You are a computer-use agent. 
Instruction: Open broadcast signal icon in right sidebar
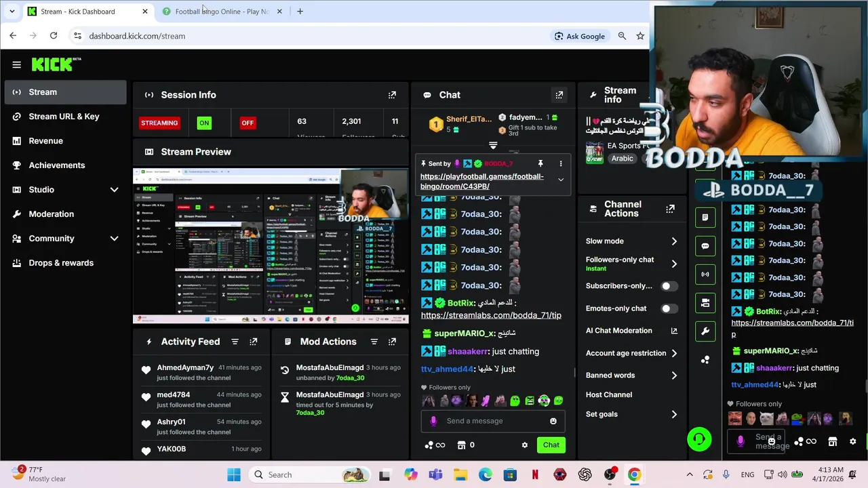[x=705, y=274]
